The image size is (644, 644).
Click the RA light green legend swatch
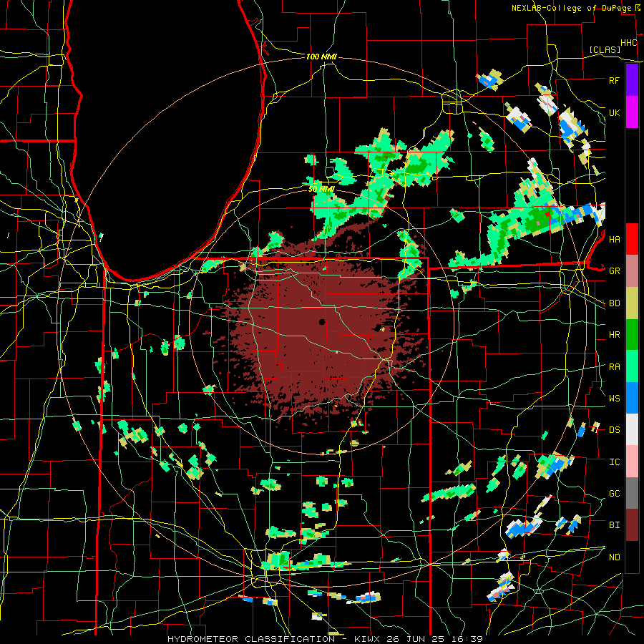[x=632, y=366]
